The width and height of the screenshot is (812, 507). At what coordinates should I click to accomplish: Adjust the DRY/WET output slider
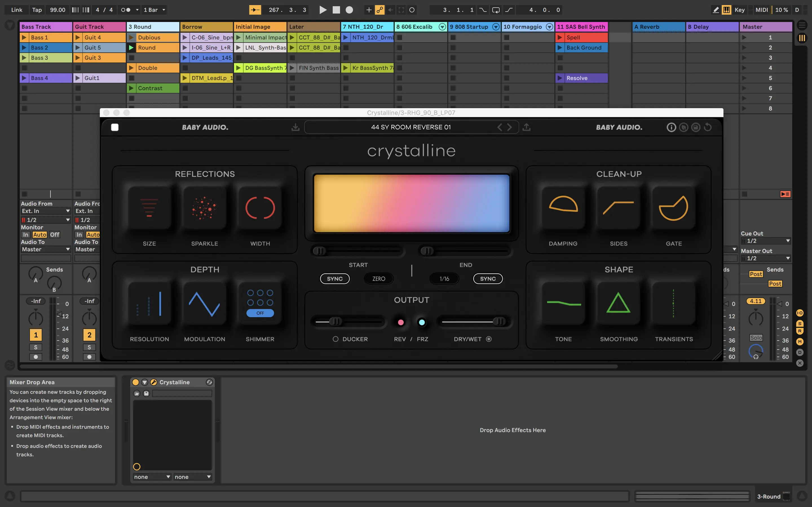pos(499,322)
